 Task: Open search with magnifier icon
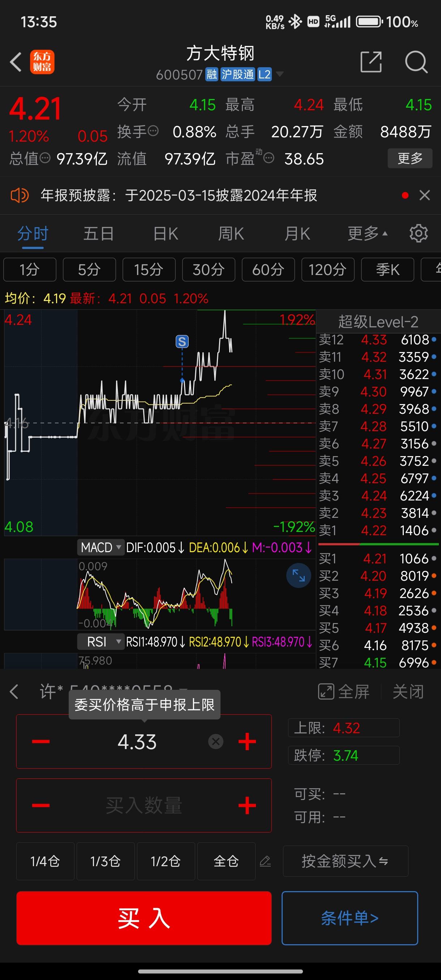[x=416, y=62]
